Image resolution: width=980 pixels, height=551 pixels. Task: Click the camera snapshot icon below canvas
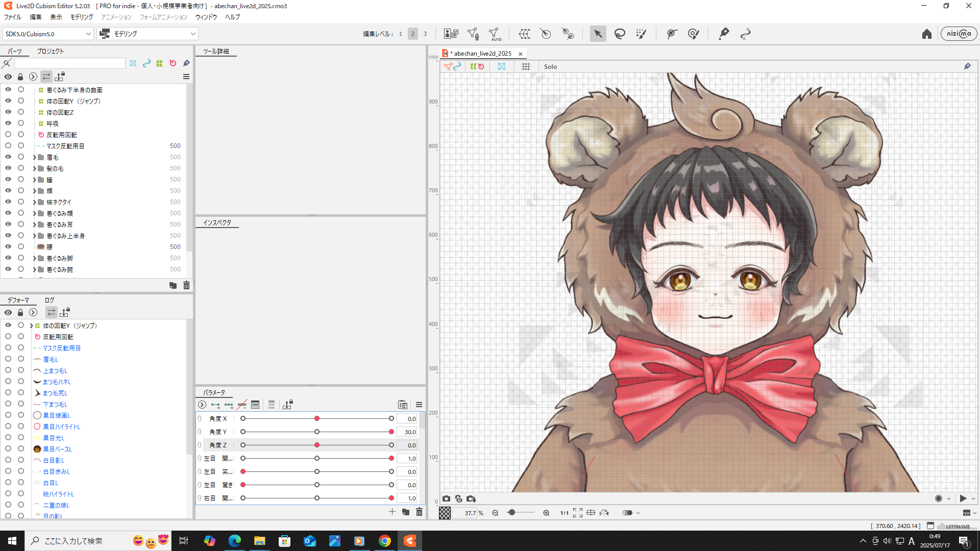coord(447,498)
